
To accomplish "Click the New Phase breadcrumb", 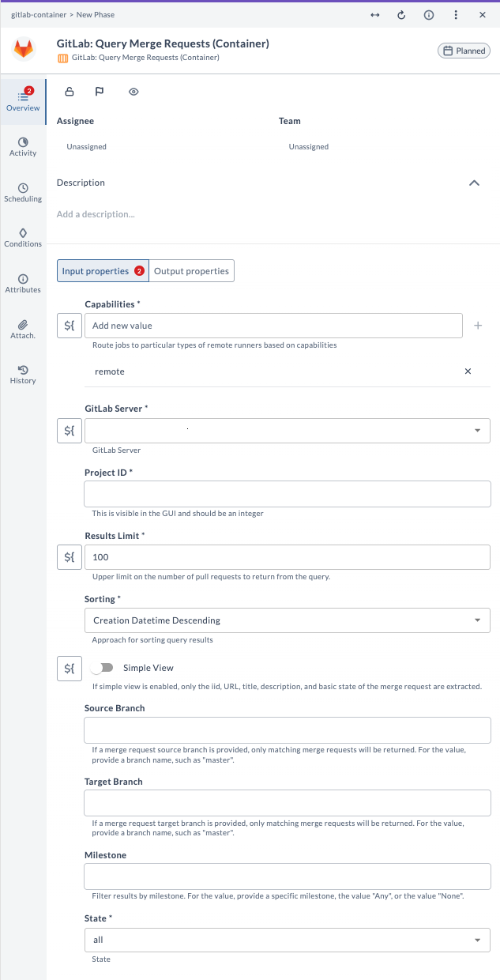I will tap(96, 15).
